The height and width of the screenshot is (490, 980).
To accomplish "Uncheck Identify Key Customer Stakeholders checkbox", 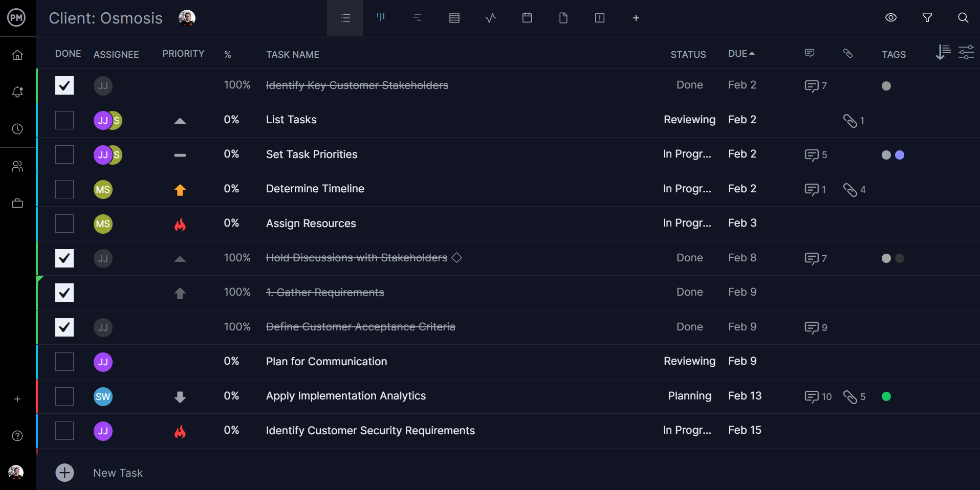I will pos(64,85).
